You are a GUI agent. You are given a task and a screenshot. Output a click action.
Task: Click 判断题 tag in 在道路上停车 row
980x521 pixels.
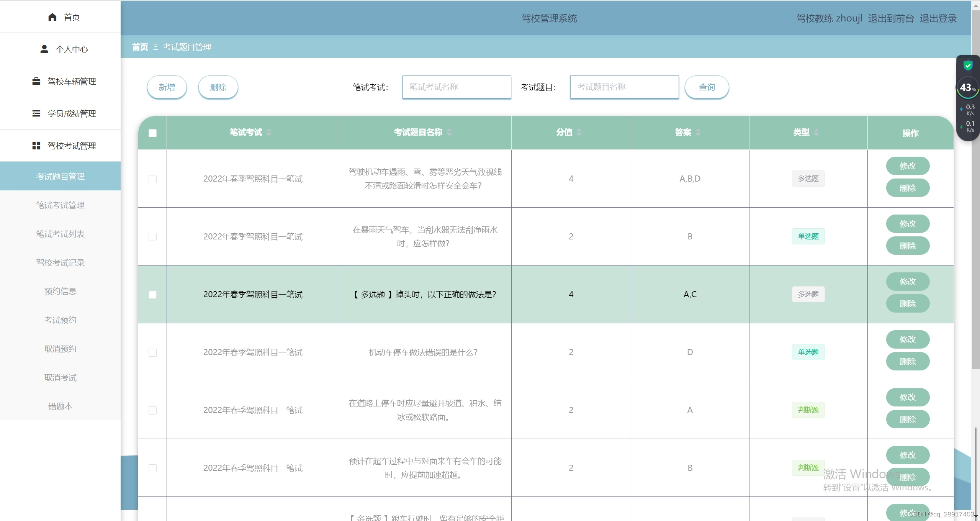(808, 410)
